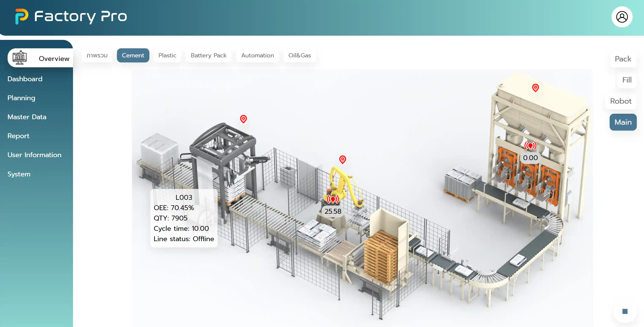
Task: Switch to the Battery Pack tab
Action: (x=208, y=55)
